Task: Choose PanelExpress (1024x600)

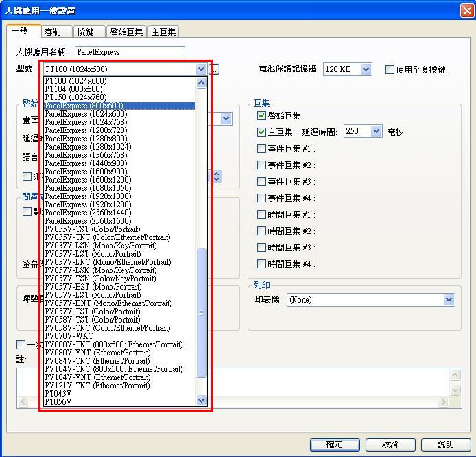Action: pos(120,114)
